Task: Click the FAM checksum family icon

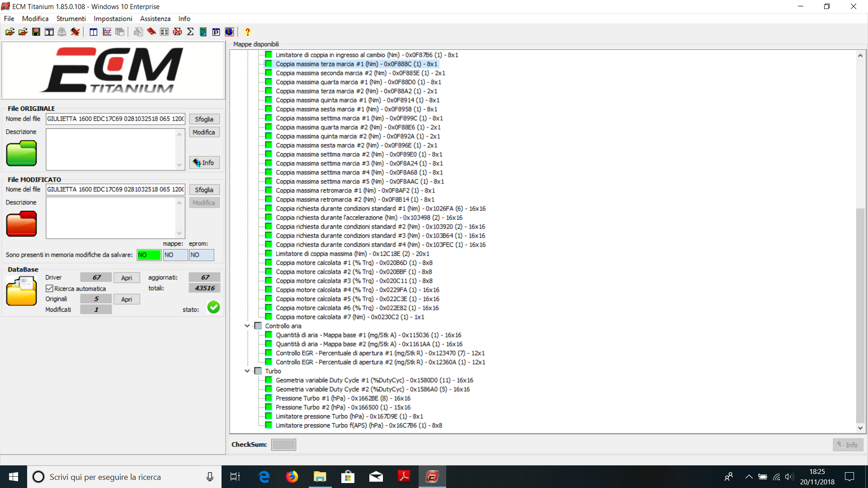Action: (178, 32)
